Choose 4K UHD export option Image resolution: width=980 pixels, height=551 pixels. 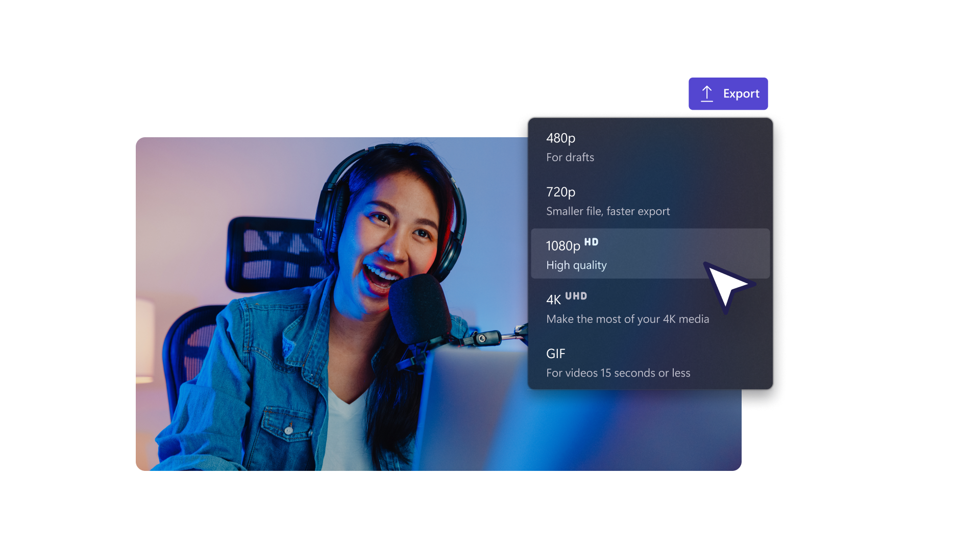(650, 308)
